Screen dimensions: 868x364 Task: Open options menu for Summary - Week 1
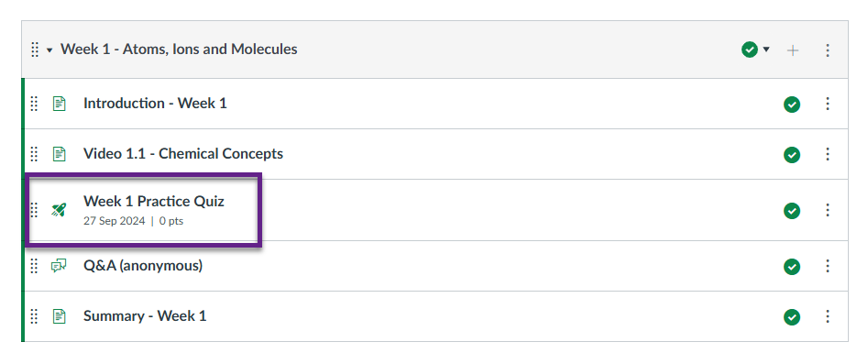[828, 316]
